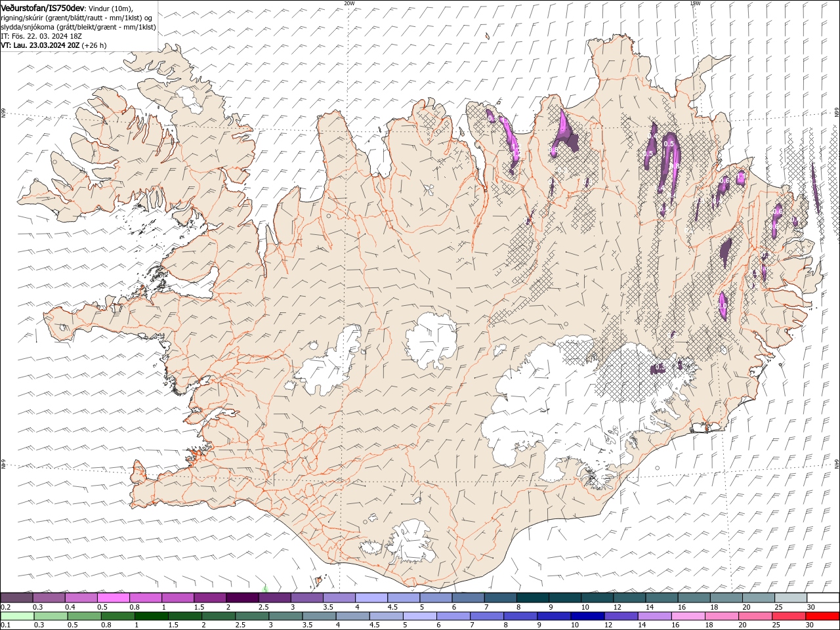
Task: Click the 0.3 snow label on Vatnajökull glacier
Action: click(659, 368)
